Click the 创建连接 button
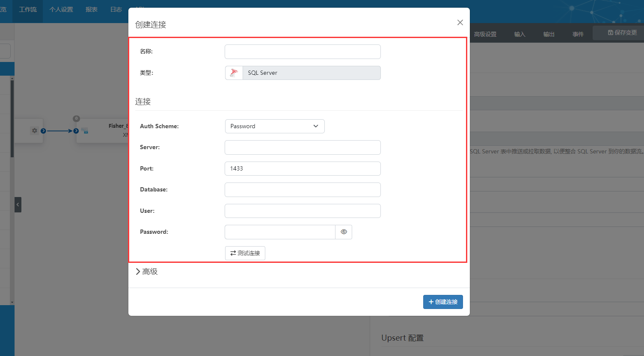The image size is (644, 356). pyautogui.click(x=443, y=302)
